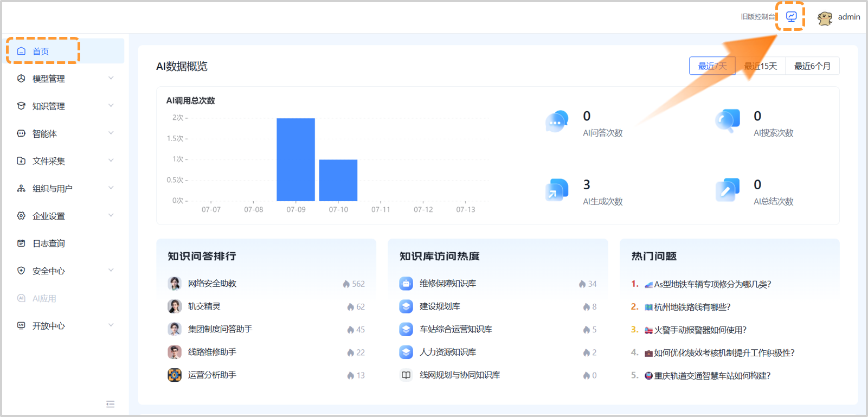Click the 07-09 chart bar
Screen dimensions: 868x417
296,159
